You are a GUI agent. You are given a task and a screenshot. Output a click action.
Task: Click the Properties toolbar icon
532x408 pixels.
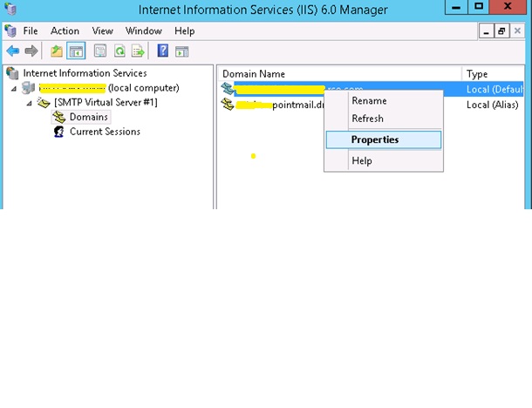click(100, 51)
